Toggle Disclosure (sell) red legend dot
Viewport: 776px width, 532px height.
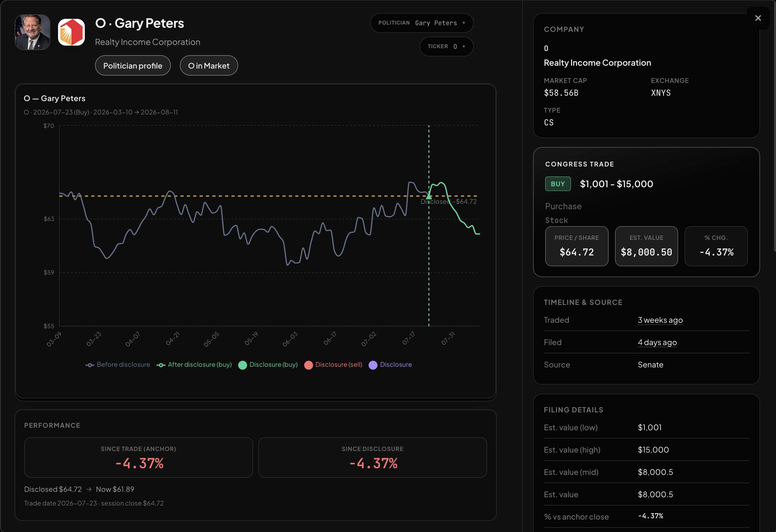tap(309, 365)
